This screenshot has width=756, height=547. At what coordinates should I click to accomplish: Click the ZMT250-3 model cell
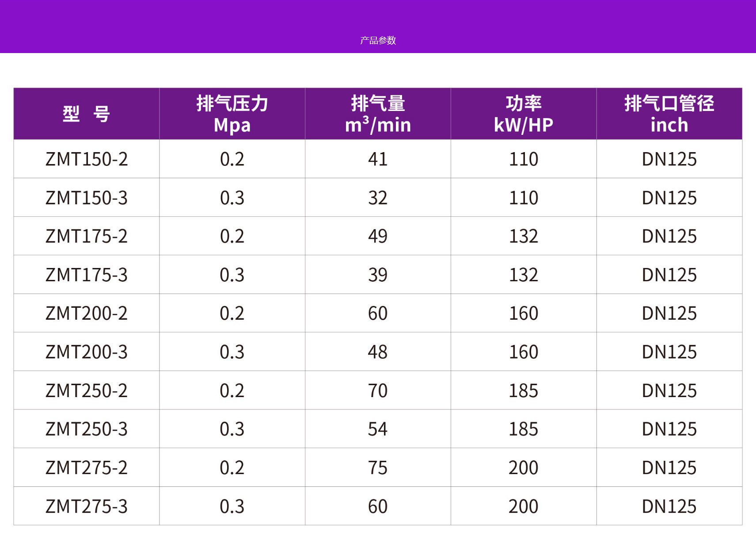(87, 429)
